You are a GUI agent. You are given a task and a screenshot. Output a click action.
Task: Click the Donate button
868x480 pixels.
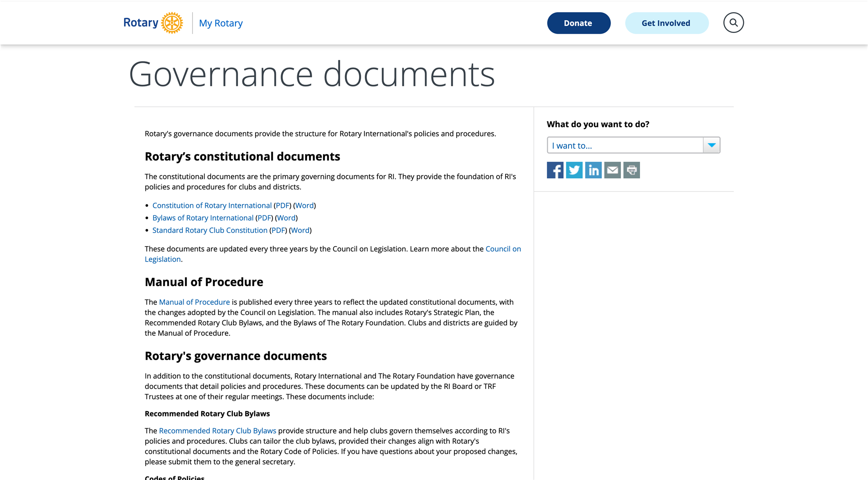point(579,23)
